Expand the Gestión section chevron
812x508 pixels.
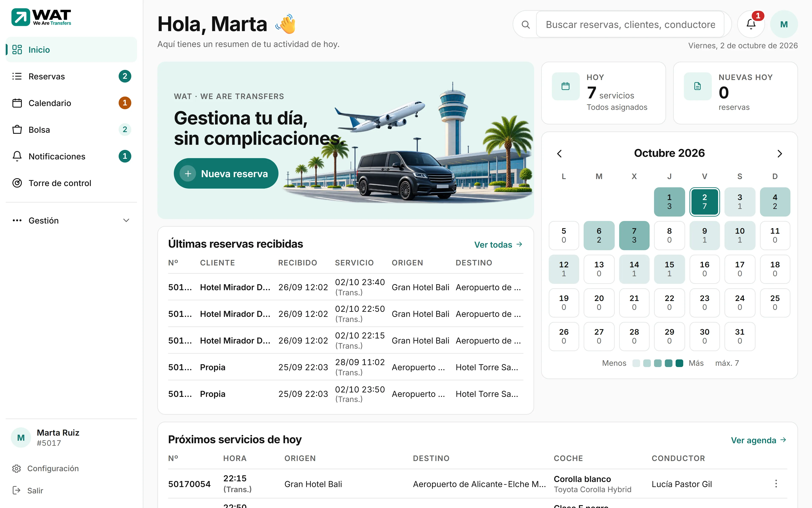(126, 220)
